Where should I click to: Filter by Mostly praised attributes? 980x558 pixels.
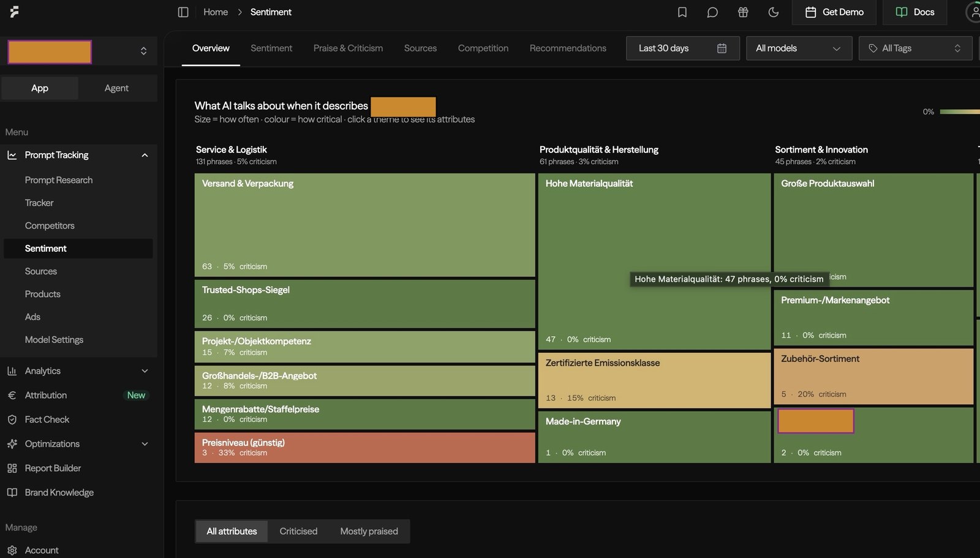pos(369,532)
